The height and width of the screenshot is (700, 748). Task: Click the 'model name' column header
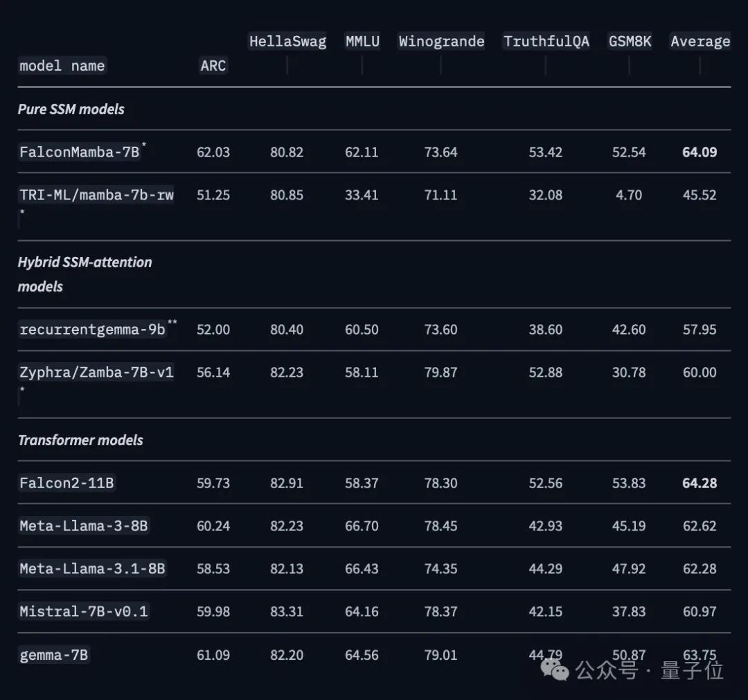(x=62, y=66)
